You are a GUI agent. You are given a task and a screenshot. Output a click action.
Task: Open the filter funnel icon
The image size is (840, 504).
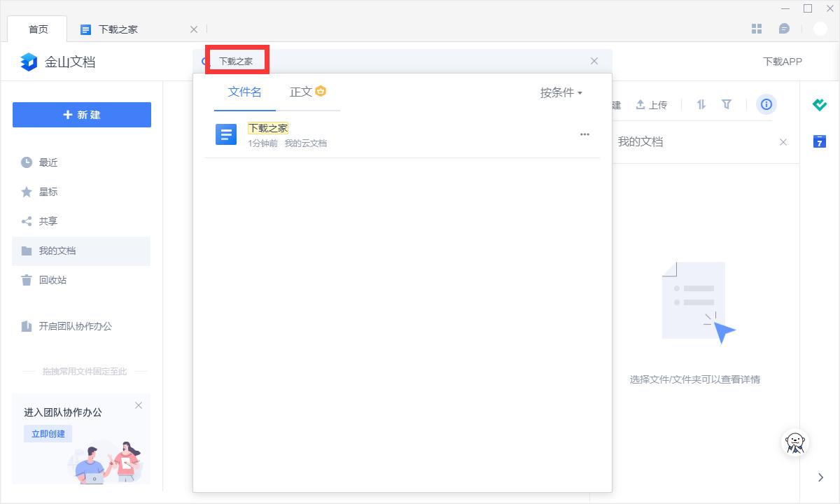[x=727, y=104]
